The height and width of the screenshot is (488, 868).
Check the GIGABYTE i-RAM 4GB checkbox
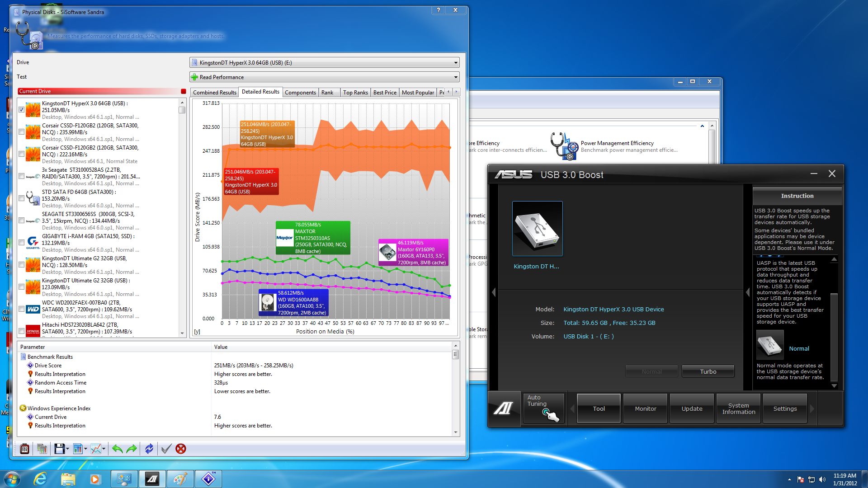pos(21,243)
